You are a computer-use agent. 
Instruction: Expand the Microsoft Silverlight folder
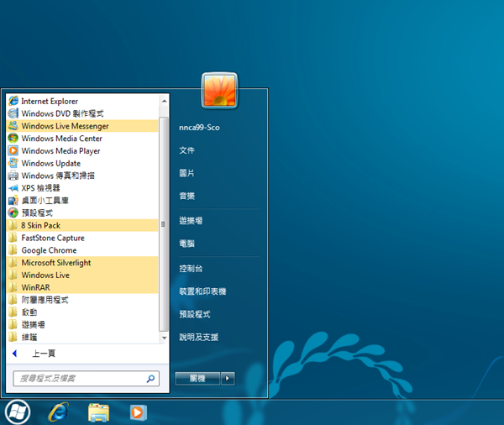coord(82,263)
